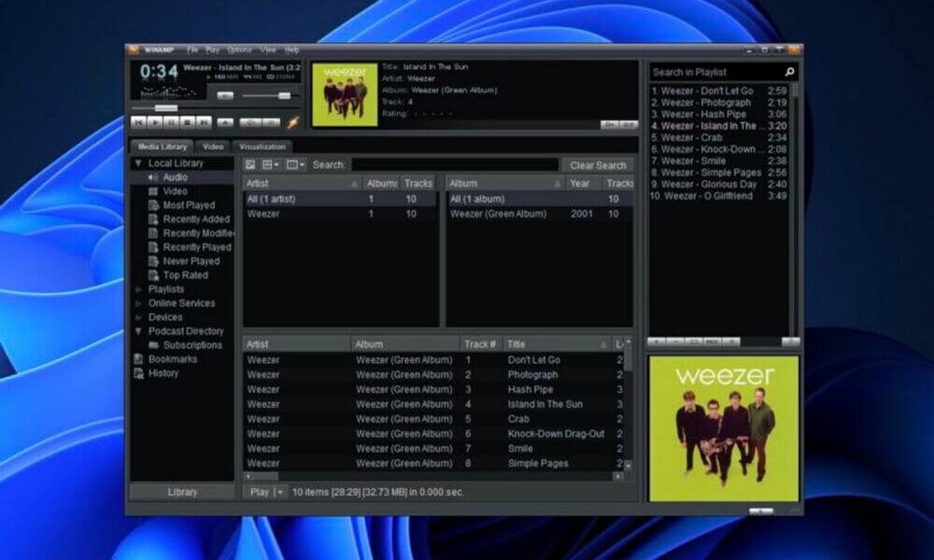934x560 pixels.
Task: Open the Never Played view
Action: (x=191, y=261)
